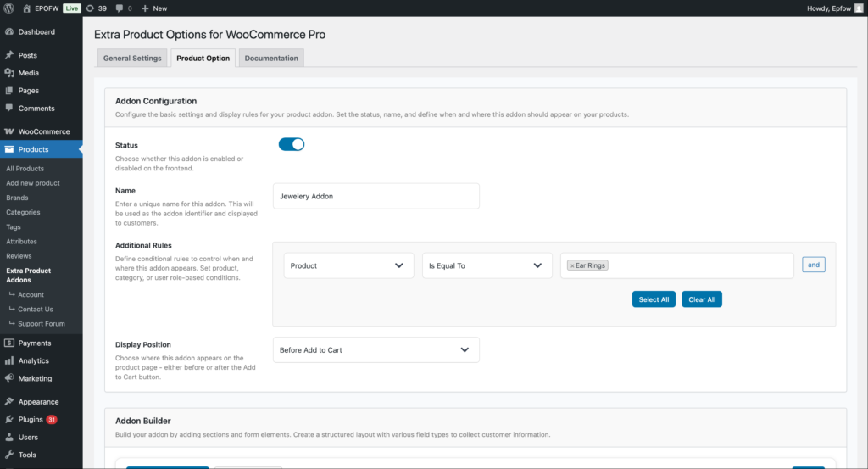Open the Documentation tab
This screenshot has height=469, width=868.
click(x=271, y=59)
